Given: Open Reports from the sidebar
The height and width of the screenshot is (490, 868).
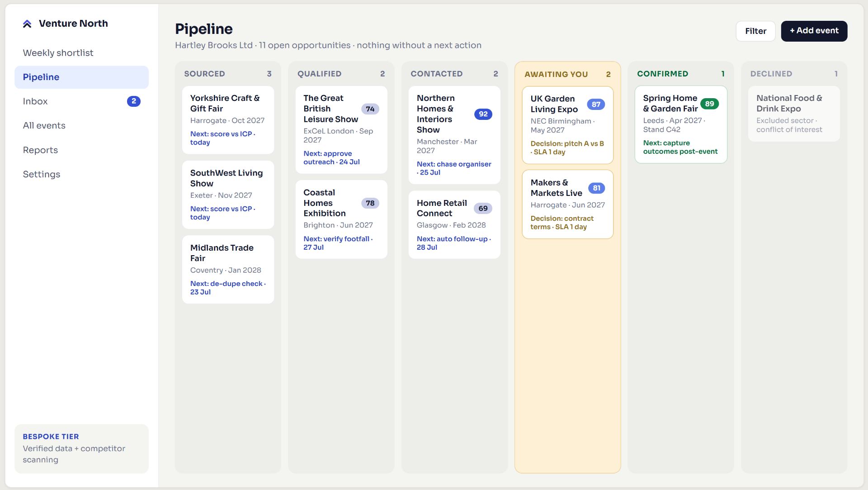Looking at the screenshot, I should pyautogui.click(x=81, y=150).
